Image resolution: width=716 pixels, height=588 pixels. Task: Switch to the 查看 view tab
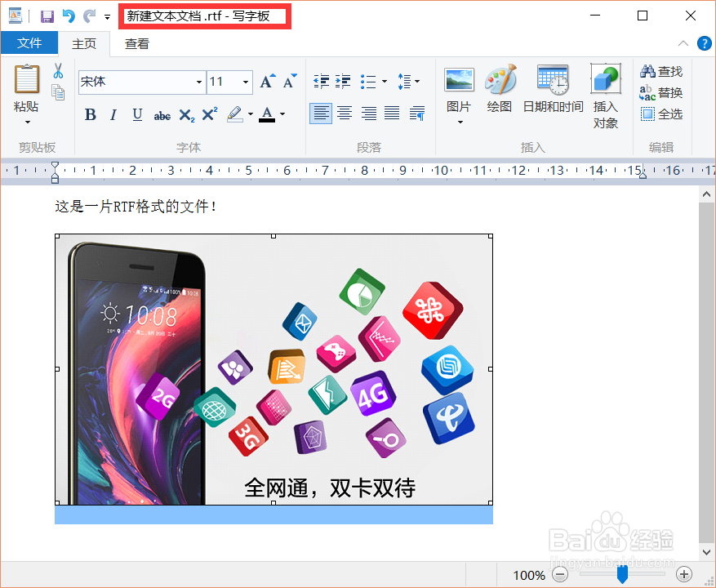pyautogui.click(x=137, y=44)
